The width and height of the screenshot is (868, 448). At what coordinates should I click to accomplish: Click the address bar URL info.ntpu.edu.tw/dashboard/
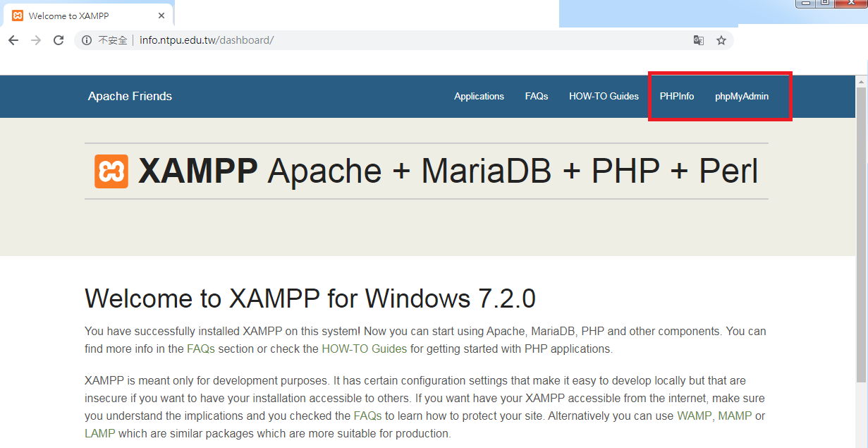click(x=207, y=40)
